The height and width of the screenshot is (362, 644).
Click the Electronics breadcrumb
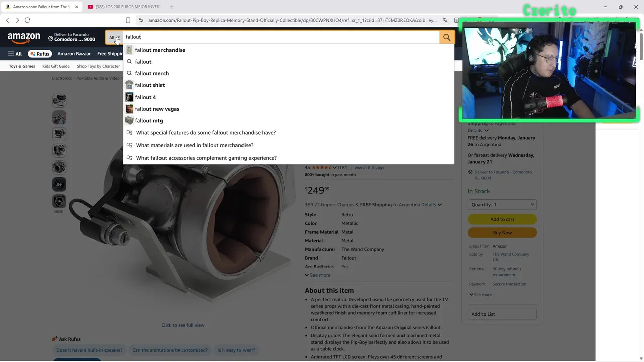click(x=62, y=78)
